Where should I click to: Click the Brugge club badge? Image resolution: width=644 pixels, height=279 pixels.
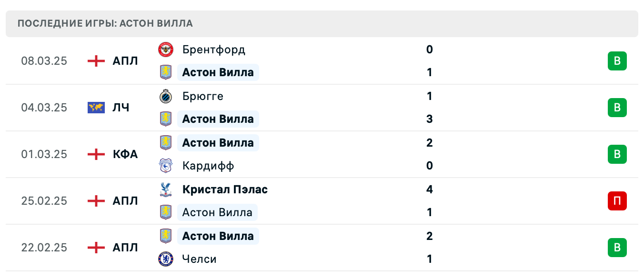tap(165, 96)
